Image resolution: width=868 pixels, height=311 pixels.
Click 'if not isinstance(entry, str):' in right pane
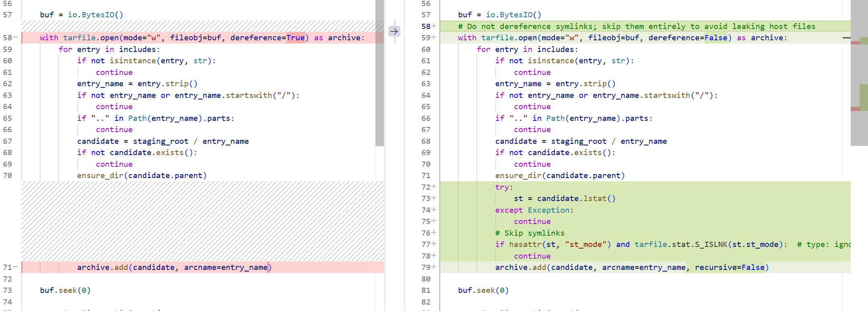[565, 61]
